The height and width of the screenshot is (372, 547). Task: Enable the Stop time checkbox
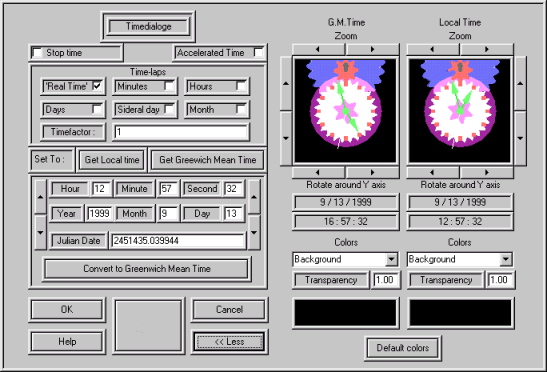(37, 53)
